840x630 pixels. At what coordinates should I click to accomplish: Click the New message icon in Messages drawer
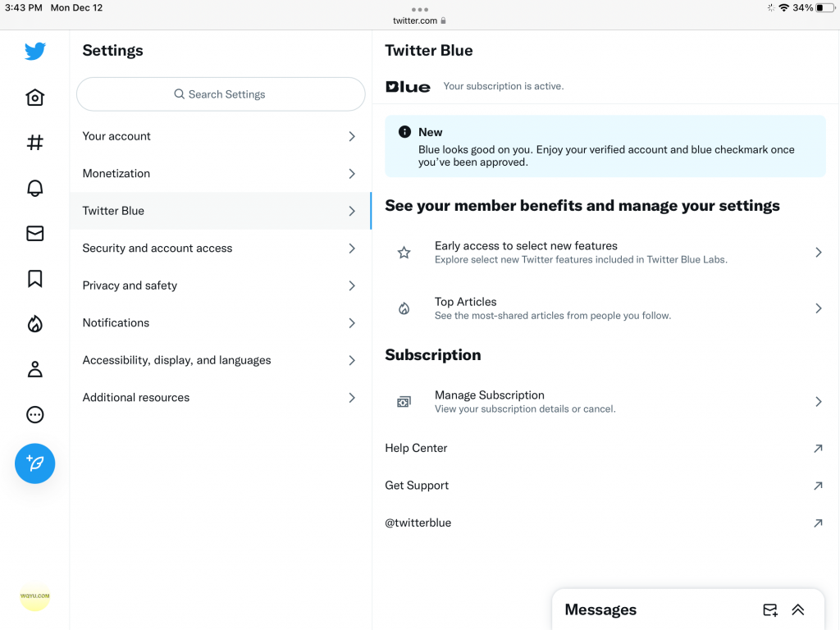770,610
